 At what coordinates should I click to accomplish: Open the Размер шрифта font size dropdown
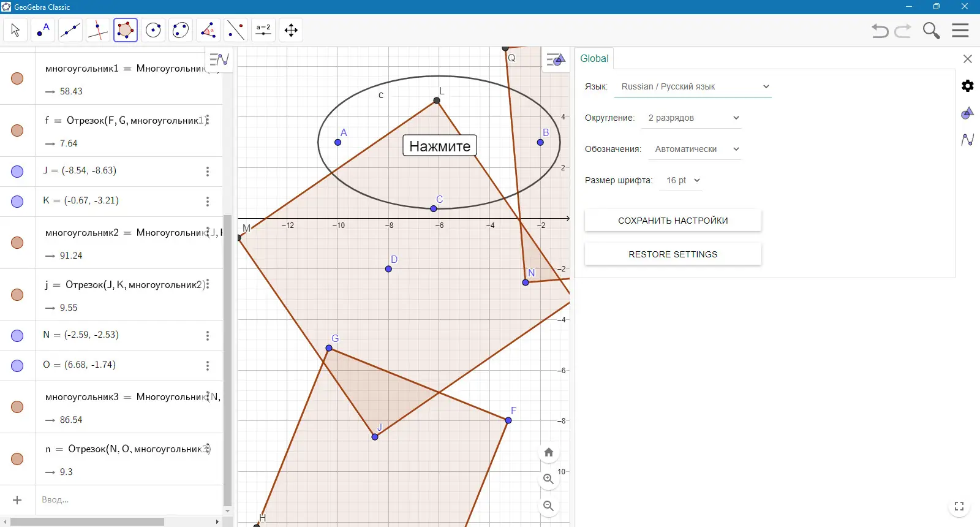pyautogui.click(x=681, y=180)
